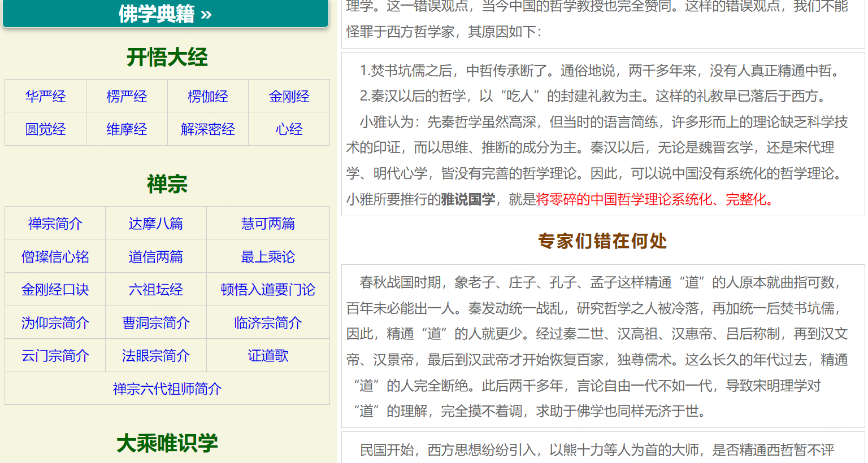Click the 心经 link

[289, 129]
